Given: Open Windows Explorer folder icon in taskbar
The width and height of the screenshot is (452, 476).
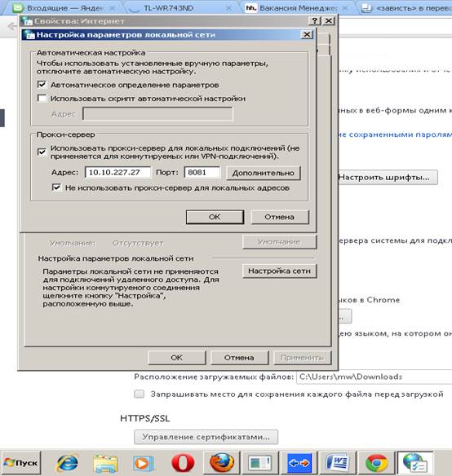Looking at the screenshot, I should pyautogui.click(x=105, y=463).
